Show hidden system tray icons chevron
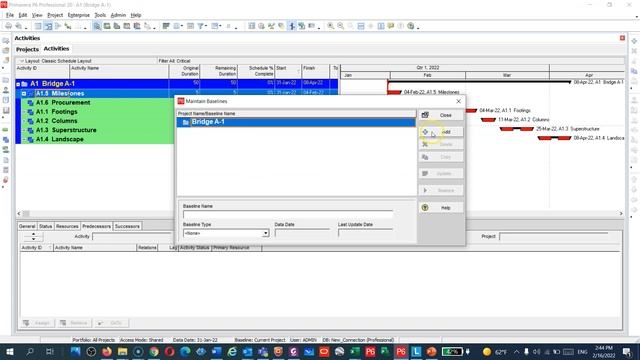 click(x=516, y=351)
